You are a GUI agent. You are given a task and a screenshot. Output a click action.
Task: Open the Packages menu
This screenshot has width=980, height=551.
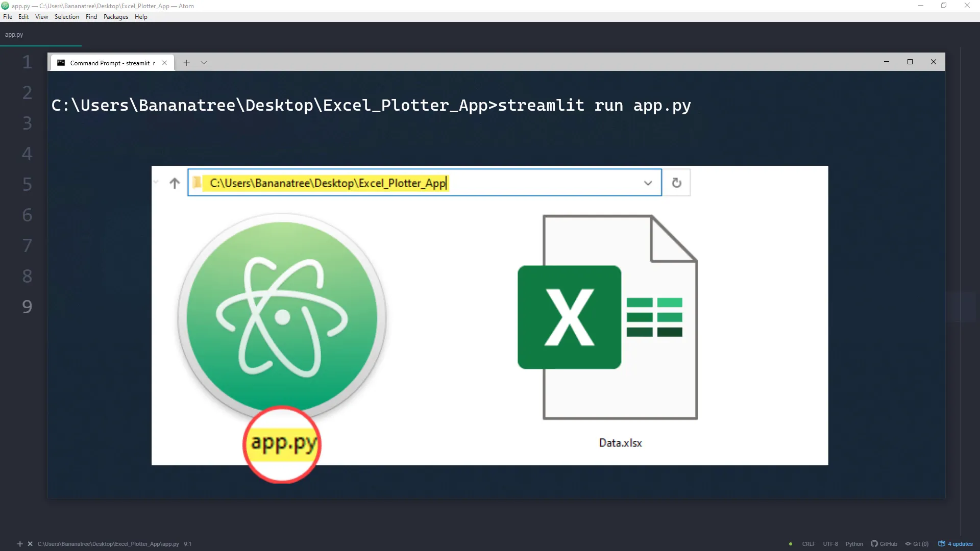[x=115, y=16]
